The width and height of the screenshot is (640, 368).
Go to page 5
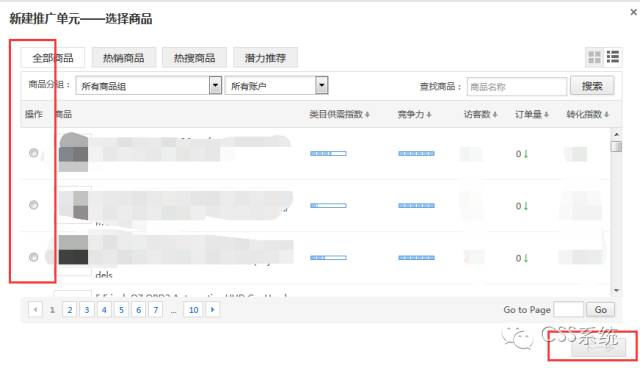(121, 310)
